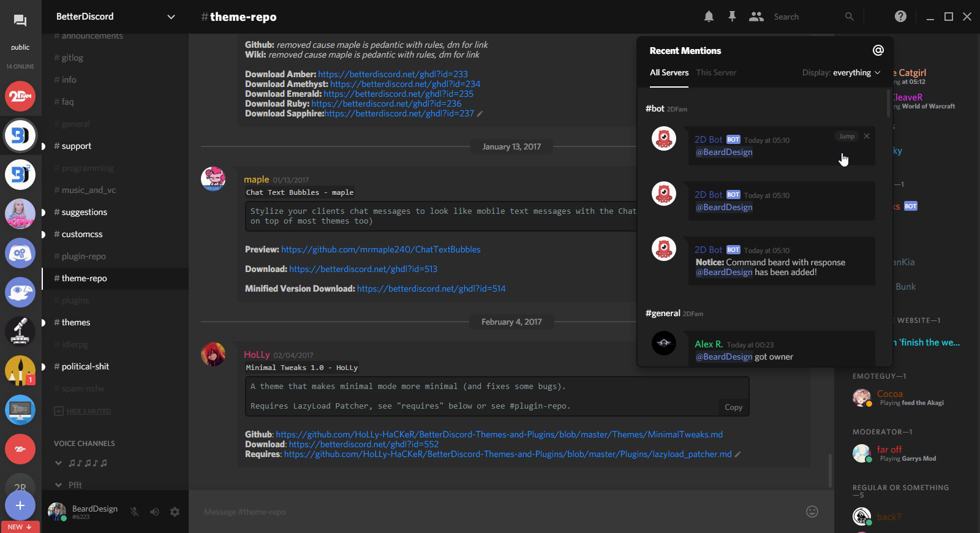980x533 pixels.
Task: Click Alex R. username in mentions
Action: coord(709,344)
